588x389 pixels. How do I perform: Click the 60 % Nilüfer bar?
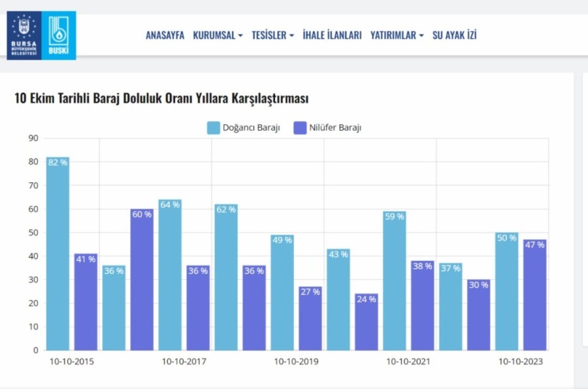point(142,280)
